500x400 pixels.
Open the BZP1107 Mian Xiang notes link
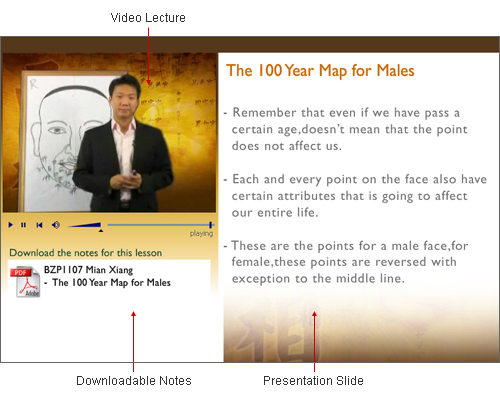click(x=88, y=270)
